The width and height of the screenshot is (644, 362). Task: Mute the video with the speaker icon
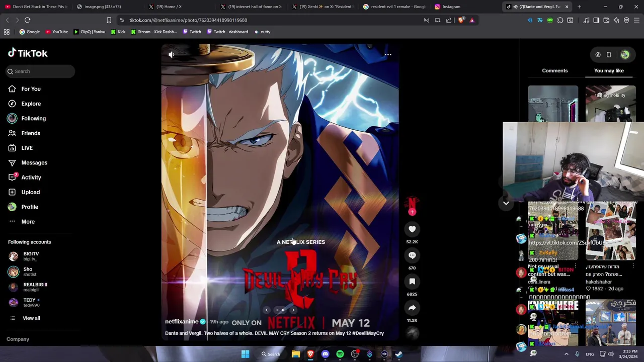pos(172,55)
